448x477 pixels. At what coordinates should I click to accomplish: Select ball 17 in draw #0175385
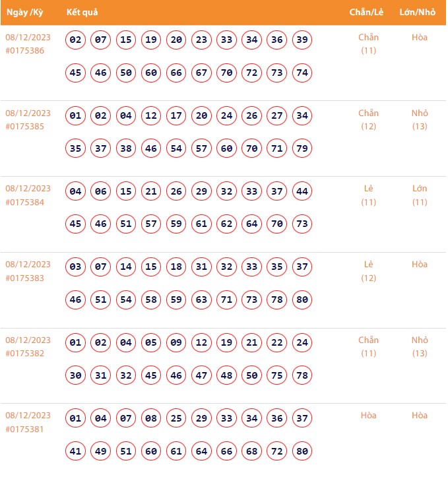[176, 116]
